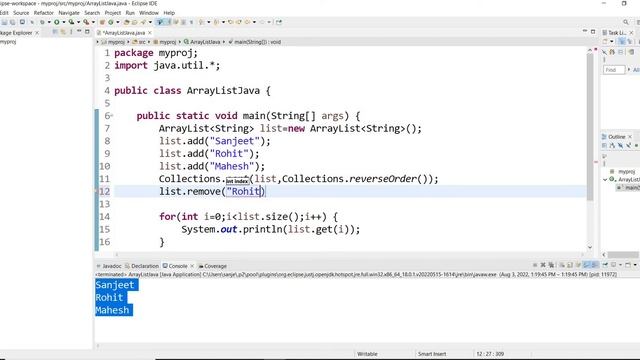Open the Help menu
The height and width of the screenshot is (360, 640).
point(169,13)
